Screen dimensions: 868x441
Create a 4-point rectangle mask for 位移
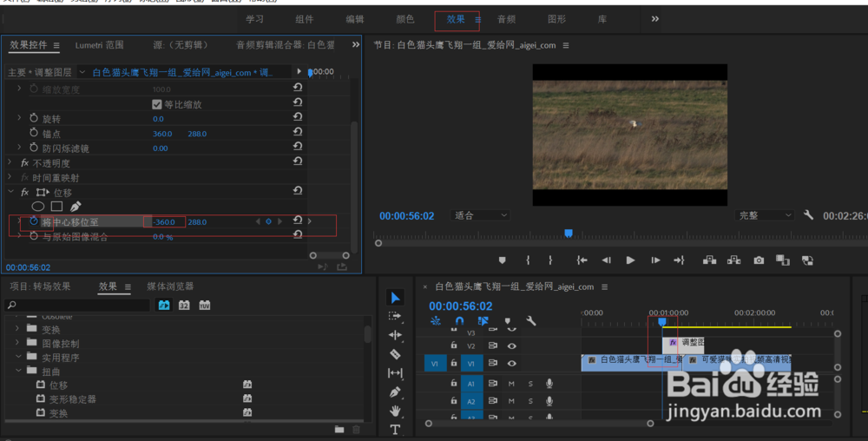point(56,207)
